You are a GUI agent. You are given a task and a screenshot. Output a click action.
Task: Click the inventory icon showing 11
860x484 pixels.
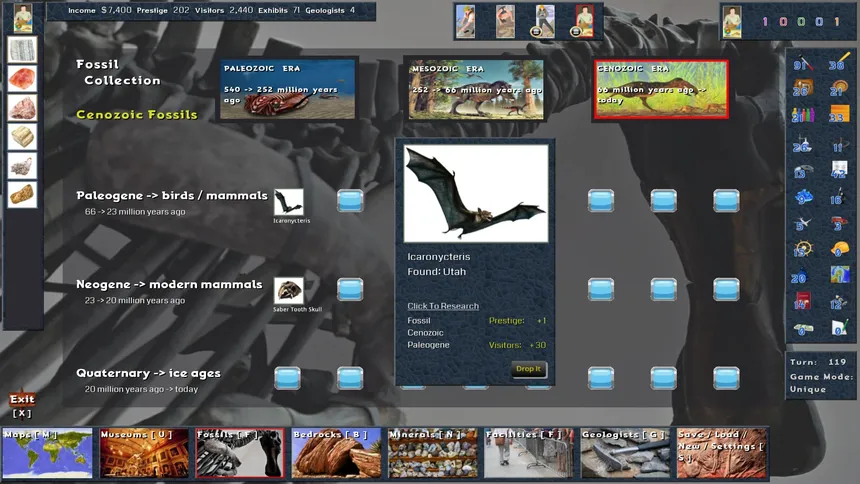[x=839, y=145]
